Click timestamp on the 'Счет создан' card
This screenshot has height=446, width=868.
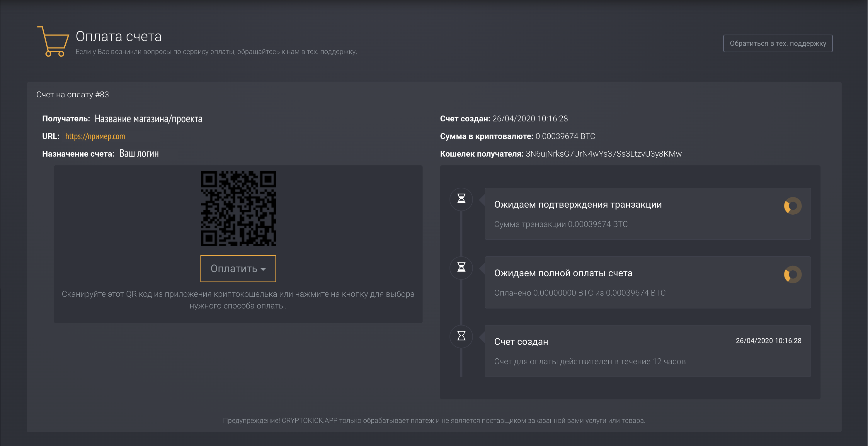(x=768, y=341)
